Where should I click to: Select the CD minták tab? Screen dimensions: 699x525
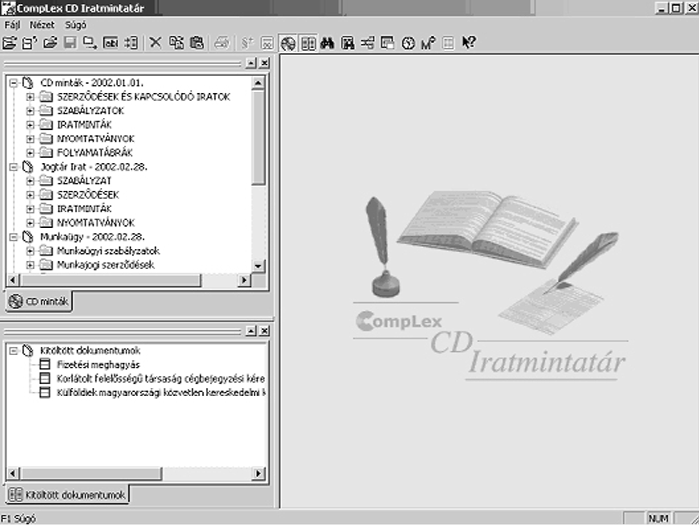[x=39, y=301]
